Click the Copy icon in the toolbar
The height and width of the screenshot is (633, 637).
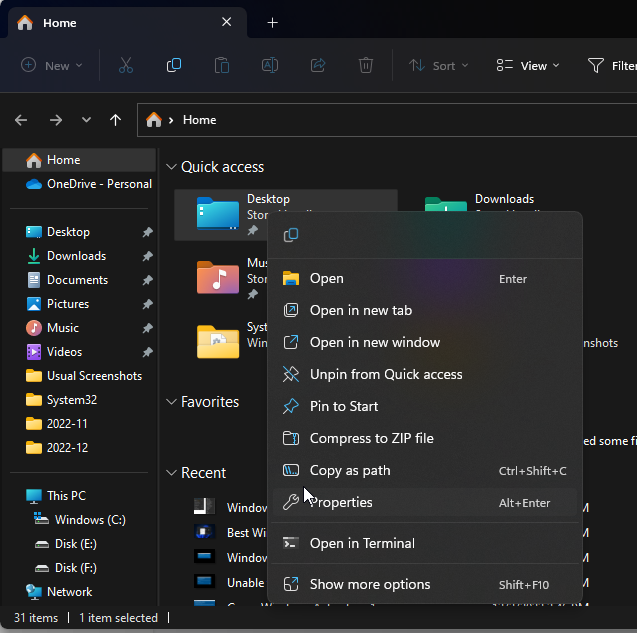[174, 66]
